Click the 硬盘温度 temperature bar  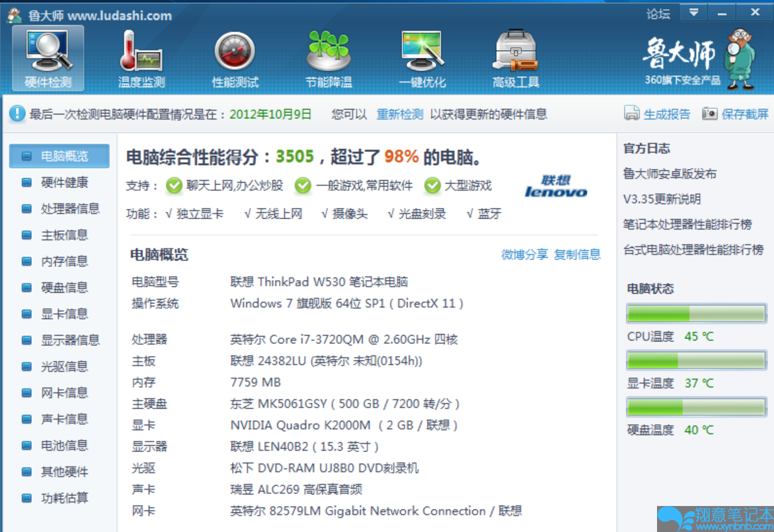[696, 407]
